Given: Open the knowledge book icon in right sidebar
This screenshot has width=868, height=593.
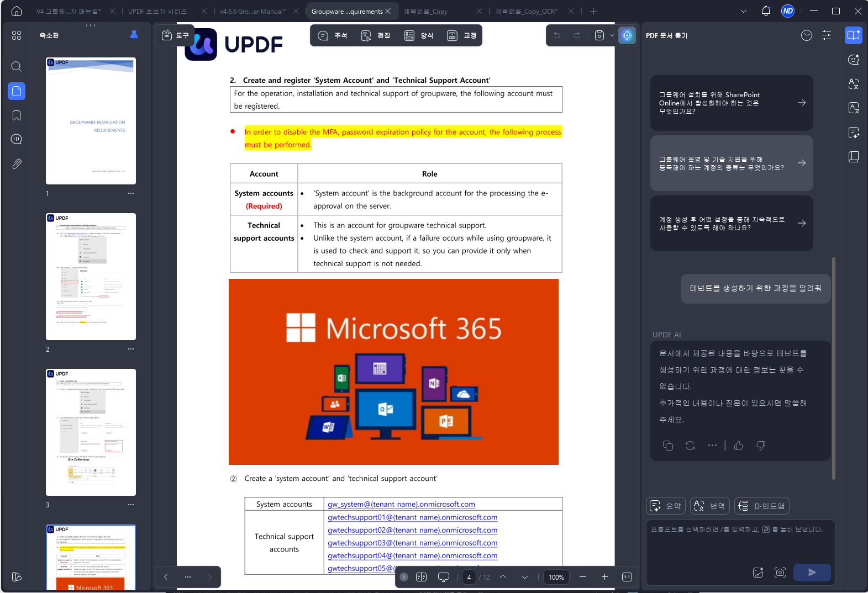Looking at the screenshot, I should 854,157.
